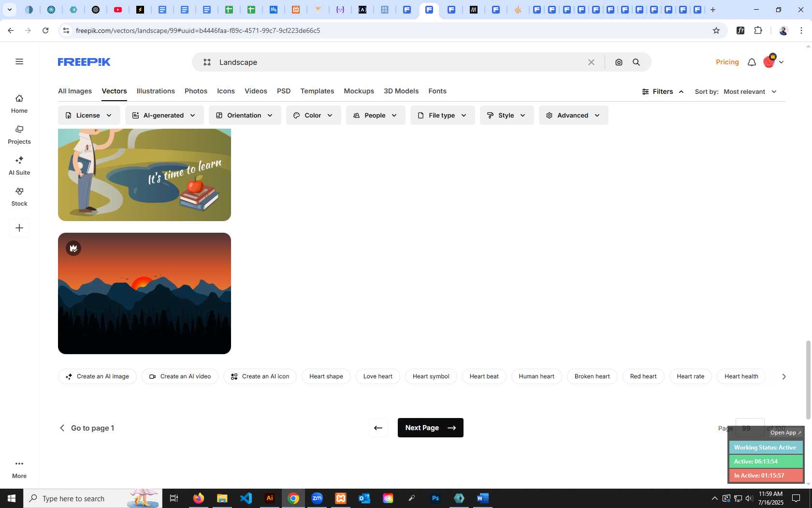This screenshot has height=508, width=812.
Task: Select the Broken heart tag
Action: (592, 376)
